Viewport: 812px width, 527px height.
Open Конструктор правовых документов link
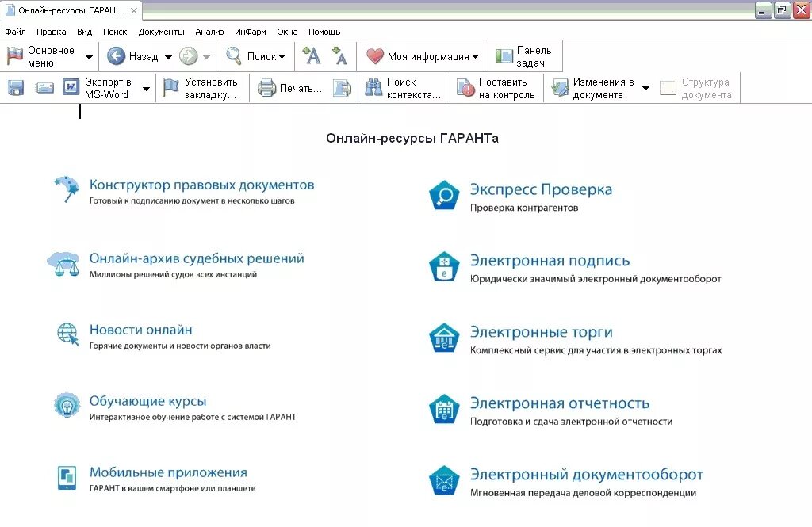(202, 185)
